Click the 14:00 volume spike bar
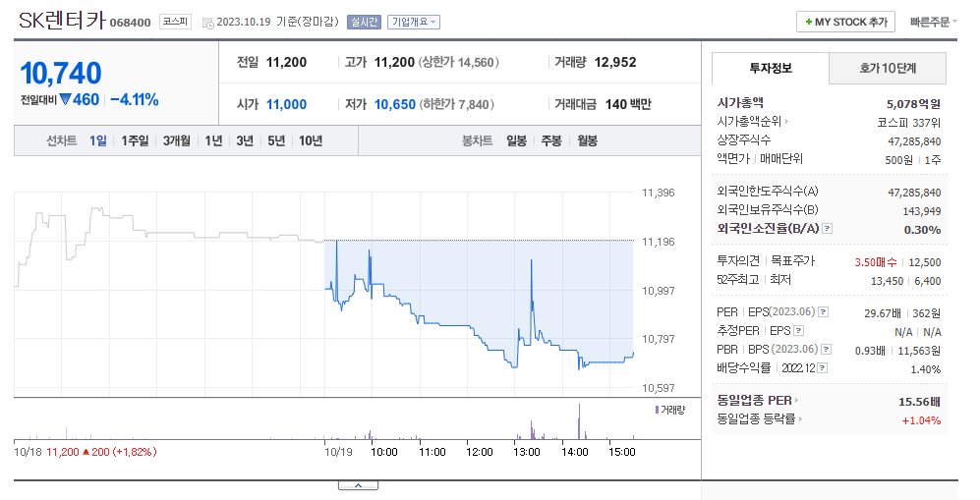 (x=579, y=421)
